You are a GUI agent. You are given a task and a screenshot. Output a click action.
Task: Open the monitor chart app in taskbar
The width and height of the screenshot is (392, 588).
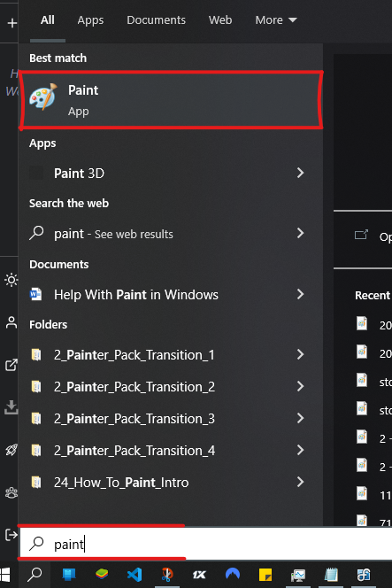tap(298, 575)
